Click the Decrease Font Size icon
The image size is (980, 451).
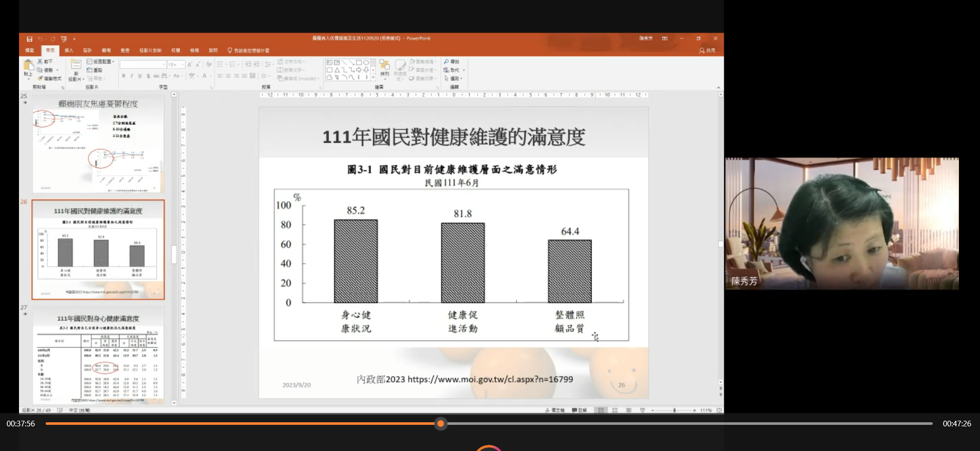(x=198, y=65)
